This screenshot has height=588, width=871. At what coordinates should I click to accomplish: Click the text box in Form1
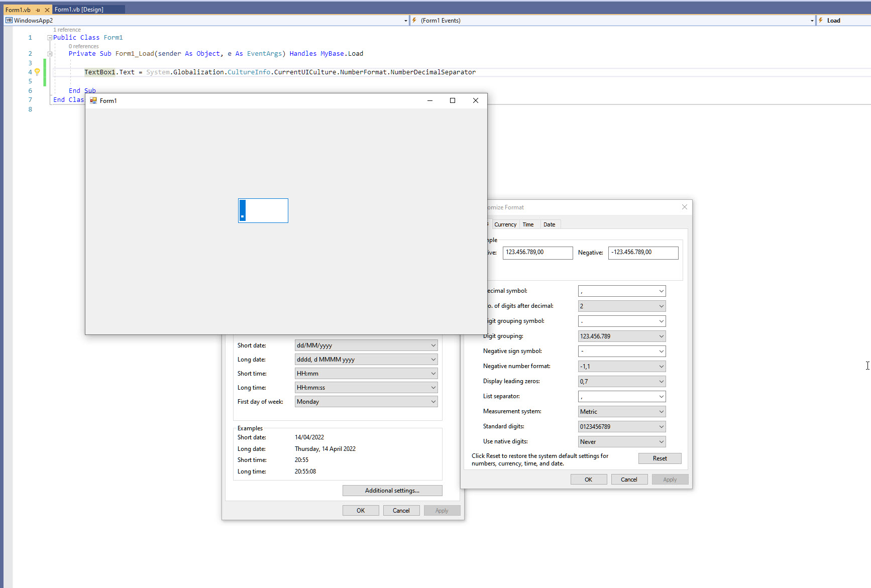pos(263,210)
